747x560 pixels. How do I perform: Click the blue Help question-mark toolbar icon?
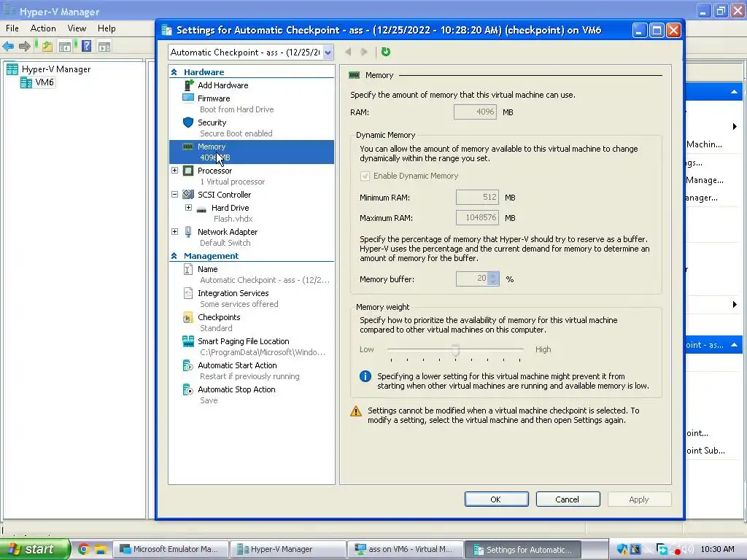[x=86, y=46]
